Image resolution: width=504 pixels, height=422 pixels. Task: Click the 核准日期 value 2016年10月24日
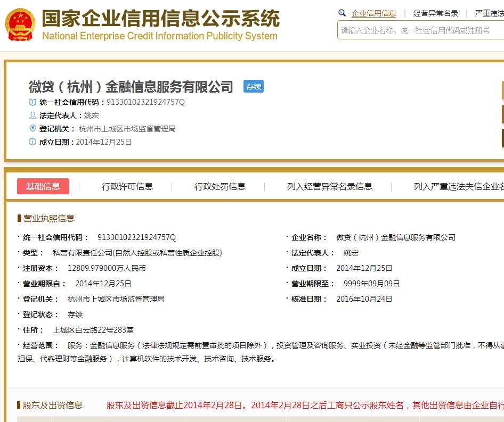tap(364, 299)
